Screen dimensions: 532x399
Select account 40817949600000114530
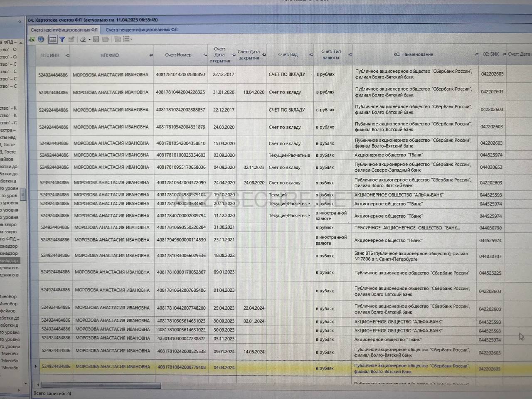[181, 240]
